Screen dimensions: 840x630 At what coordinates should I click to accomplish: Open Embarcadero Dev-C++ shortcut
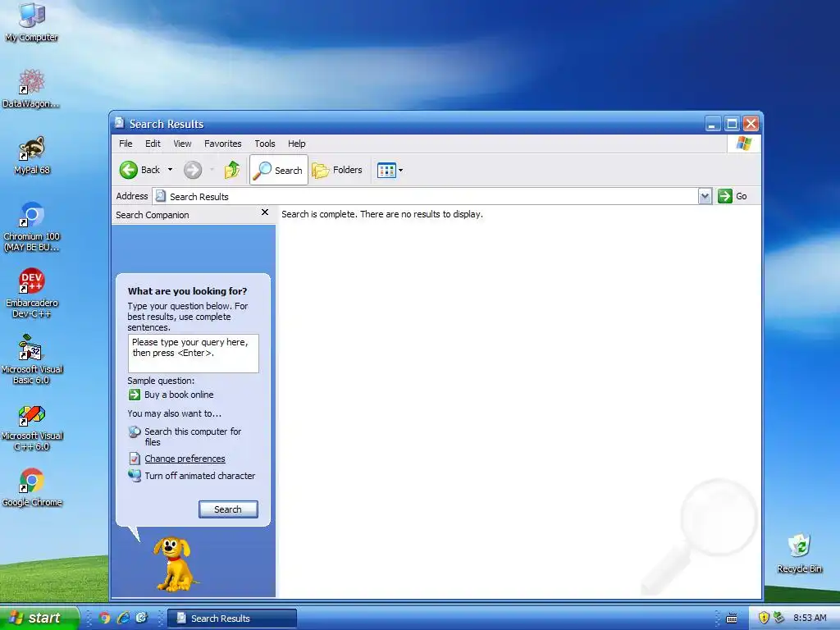[32, 293]
